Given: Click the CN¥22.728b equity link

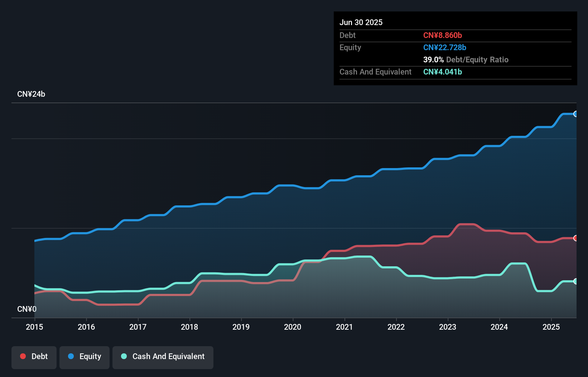Looking at the screenshot, I should tap(444, 47).
